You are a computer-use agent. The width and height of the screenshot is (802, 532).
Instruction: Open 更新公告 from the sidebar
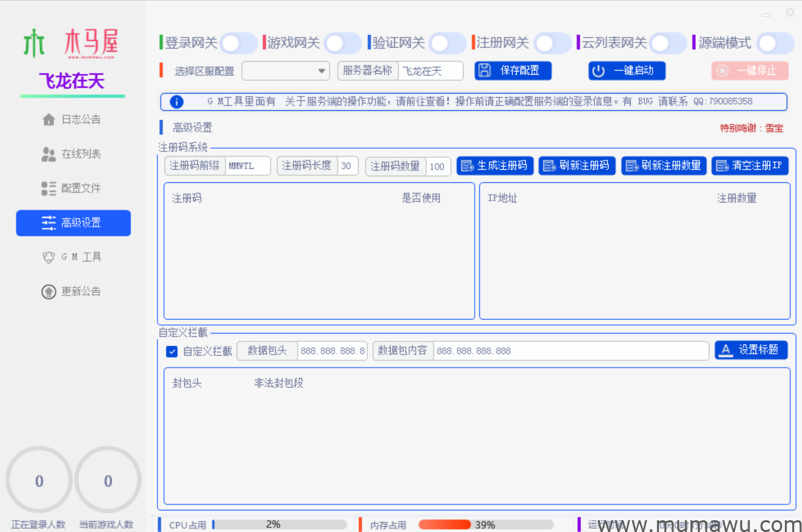pos(49,291)
